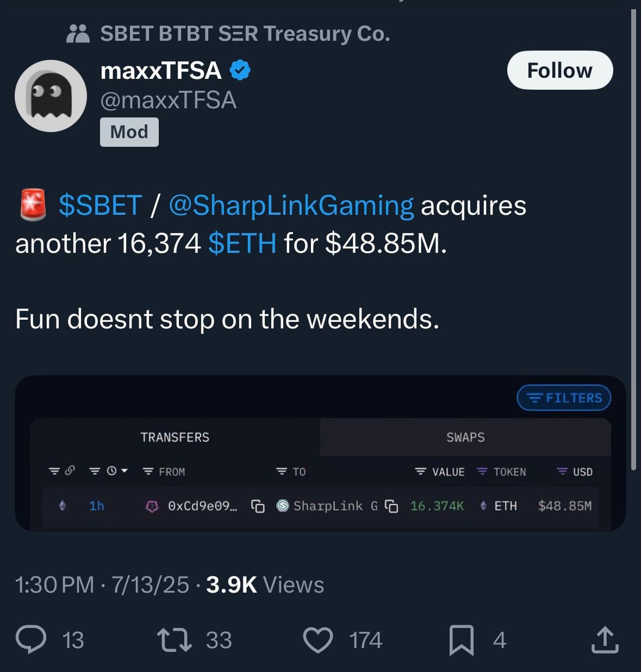Switch to the TRANSFERS tab

pos(175,437)
